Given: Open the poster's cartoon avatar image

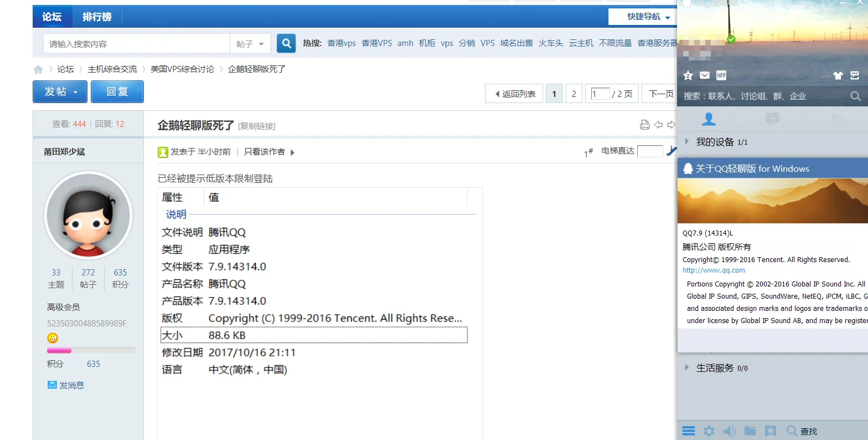Looking at the screenshot, I should coord(89,215).
